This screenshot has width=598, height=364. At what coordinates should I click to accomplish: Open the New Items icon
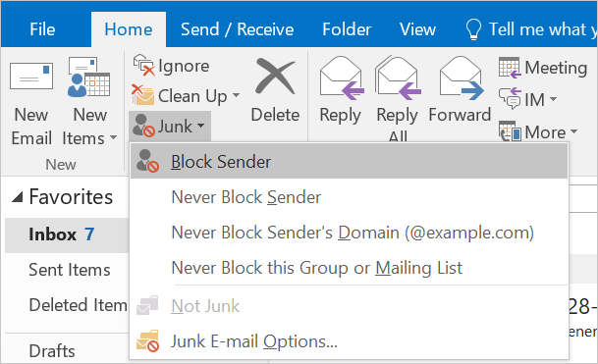coord(88,77)
